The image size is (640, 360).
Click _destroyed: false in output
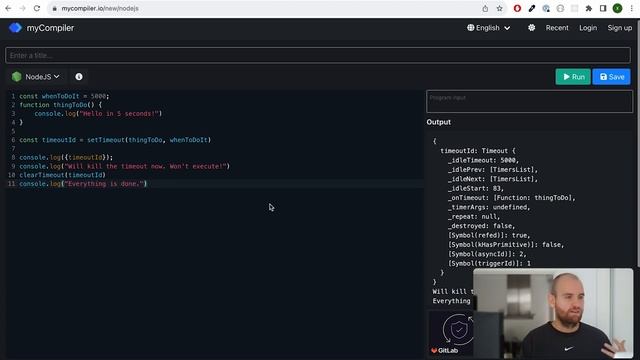(481, 226)
